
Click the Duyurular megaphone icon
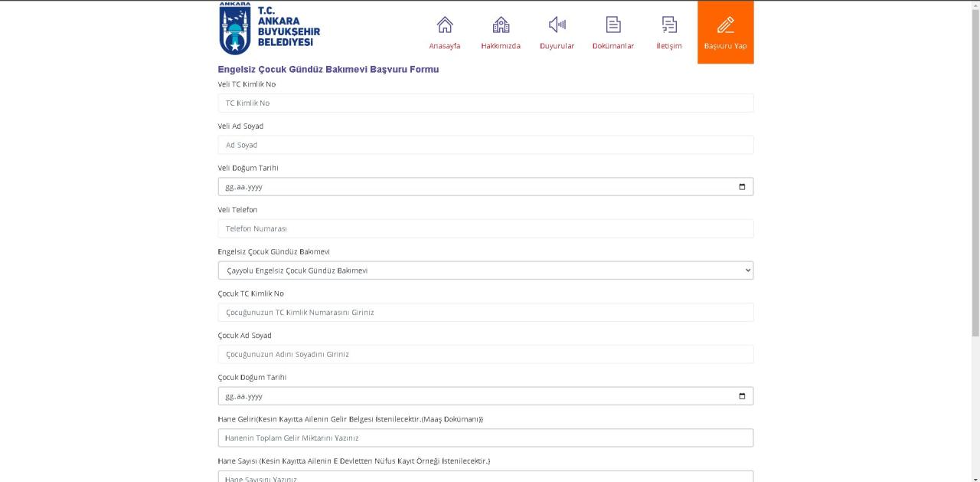click(557, 25)
